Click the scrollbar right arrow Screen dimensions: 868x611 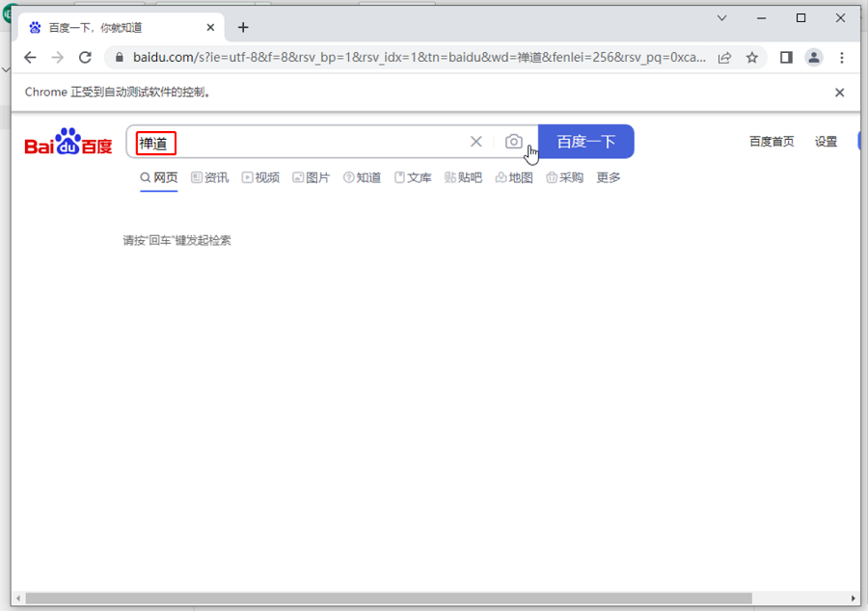[x=854, y=598]
